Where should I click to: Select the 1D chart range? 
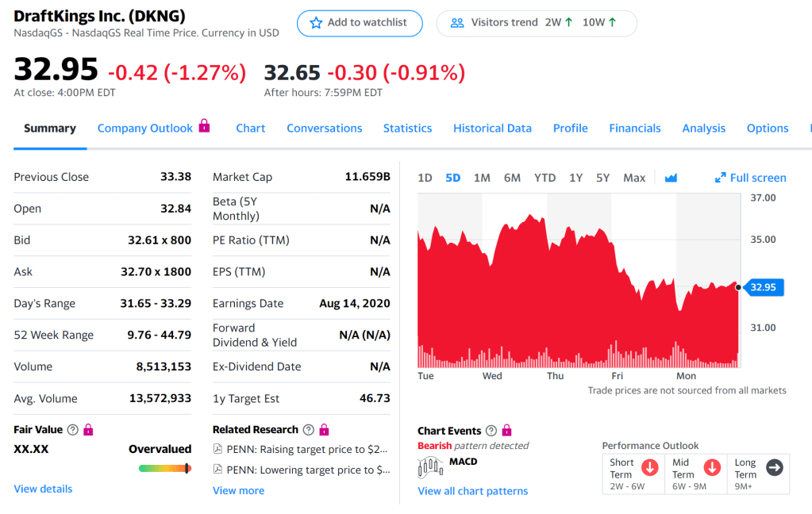coord(425,178)
